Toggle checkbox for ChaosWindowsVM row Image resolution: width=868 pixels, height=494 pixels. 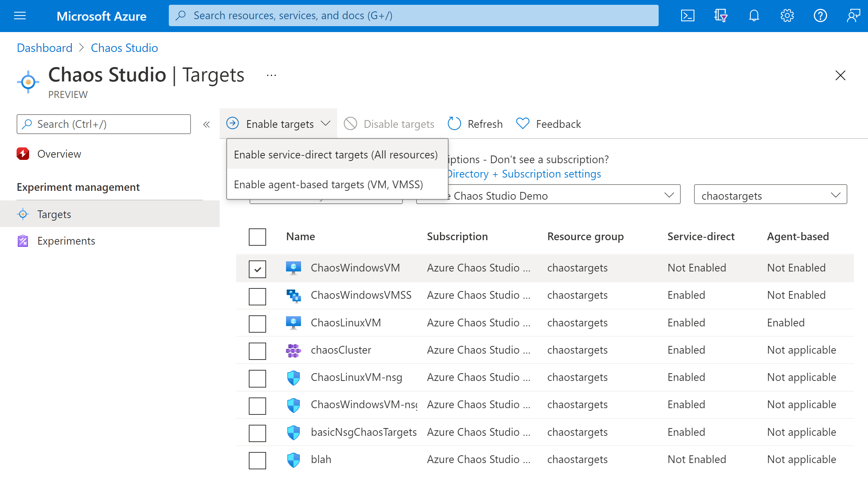(258, 269)
